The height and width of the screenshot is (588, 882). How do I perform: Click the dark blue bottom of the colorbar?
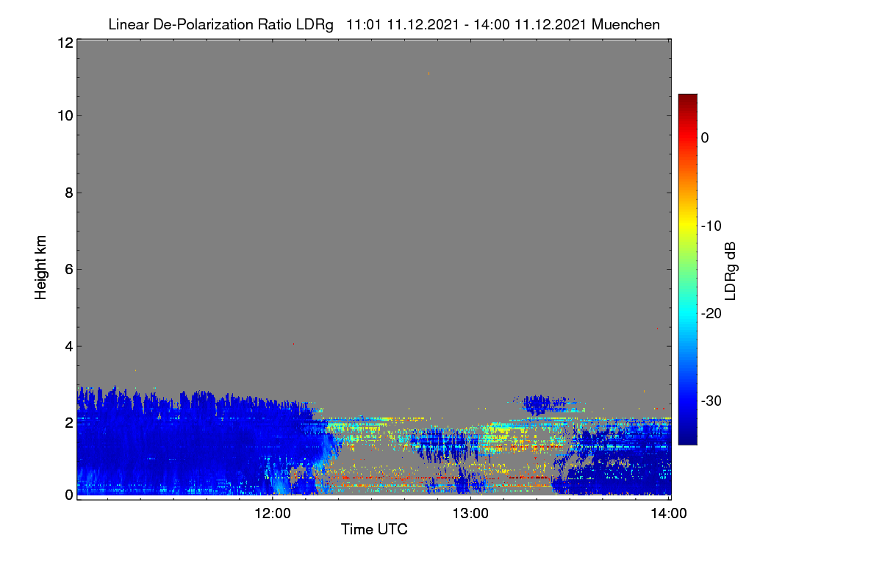coord(687,439)
